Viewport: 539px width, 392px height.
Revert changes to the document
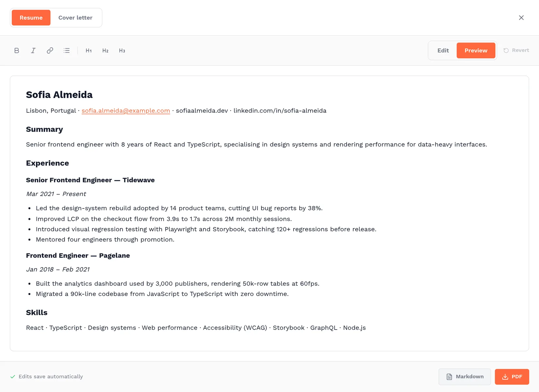pyautogui.click(x=516, y=50)
